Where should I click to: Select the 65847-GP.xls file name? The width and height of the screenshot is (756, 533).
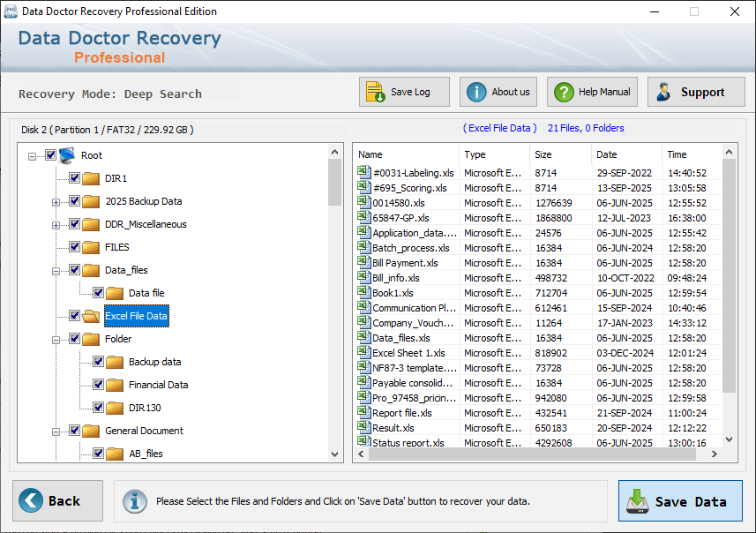400,218
